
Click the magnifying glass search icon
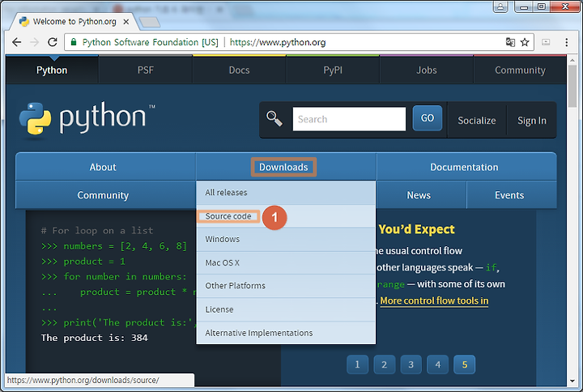(274, 119)
